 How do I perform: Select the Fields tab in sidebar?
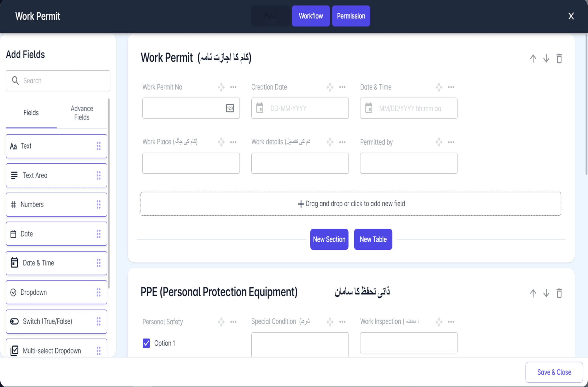tap(31, 113)
